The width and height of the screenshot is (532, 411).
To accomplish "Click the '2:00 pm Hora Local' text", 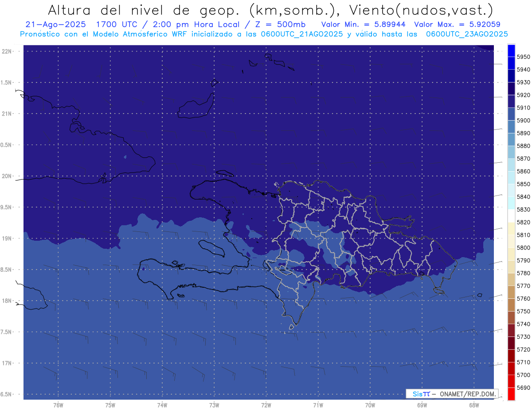I will (x=198, y=24).
